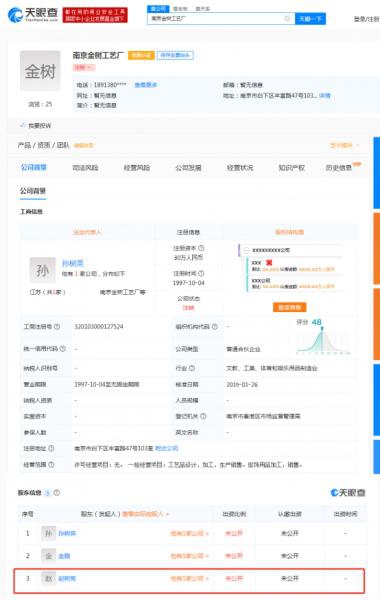Click the 孙 legal representative avatar
This screenshot has height=600, width=380.
coord(42,270)
